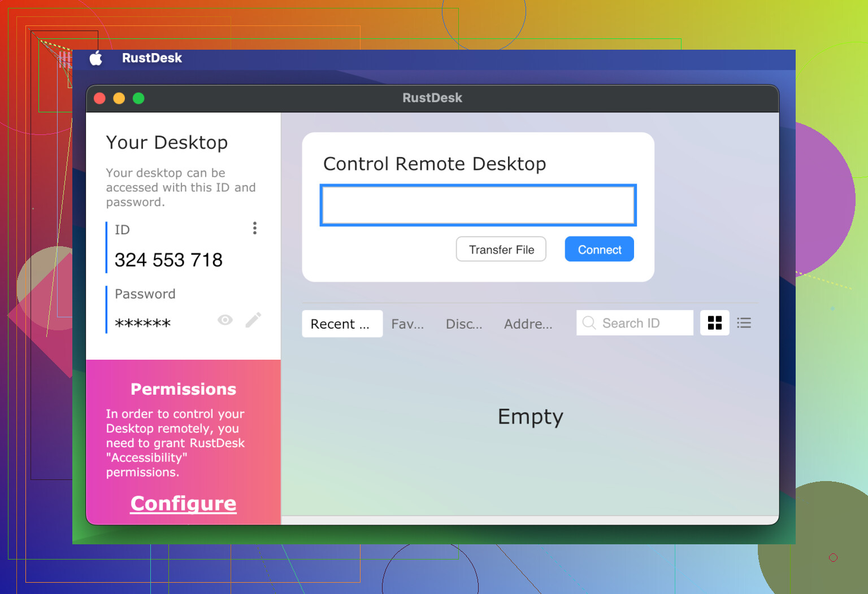This screenshot has height=594, width=868.
Task: Open RustDesk menu in menu bar
Action: [151, 58]
